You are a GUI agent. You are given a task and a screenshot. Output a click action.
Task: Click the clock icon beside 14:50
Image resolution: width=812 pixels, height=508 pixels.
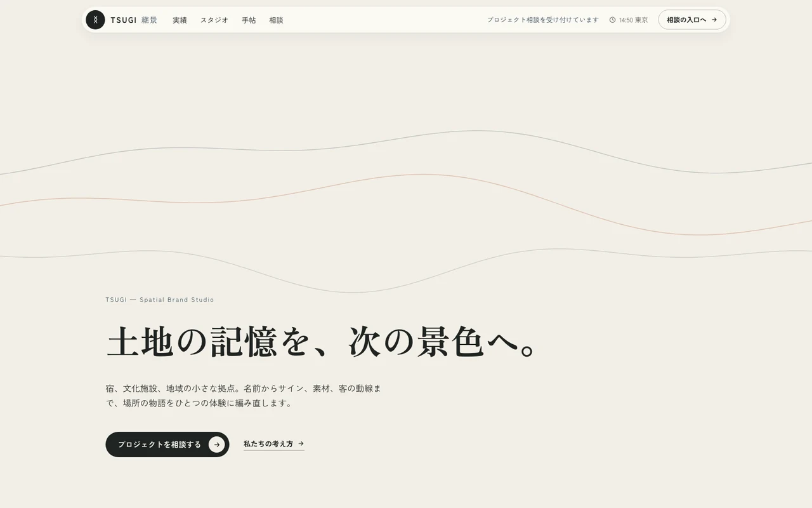(612, 20)
